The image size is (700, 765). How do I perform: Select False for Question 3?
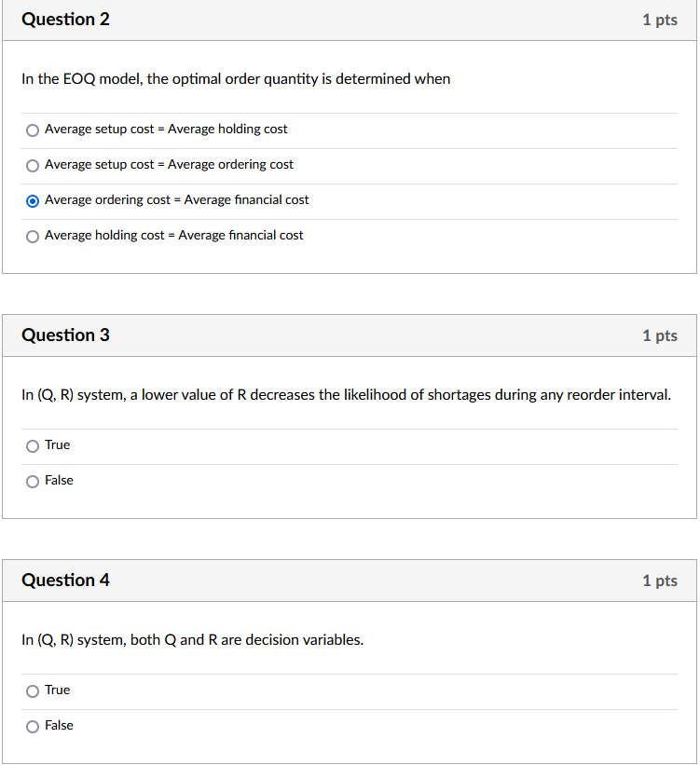point(33,482)
